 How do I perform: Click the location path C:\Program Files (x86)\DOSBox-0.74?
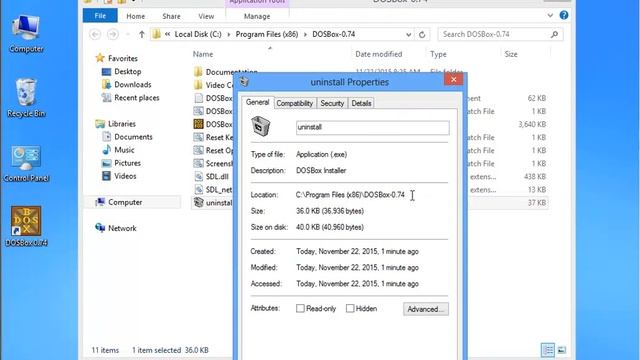click(x=350, y=195)
